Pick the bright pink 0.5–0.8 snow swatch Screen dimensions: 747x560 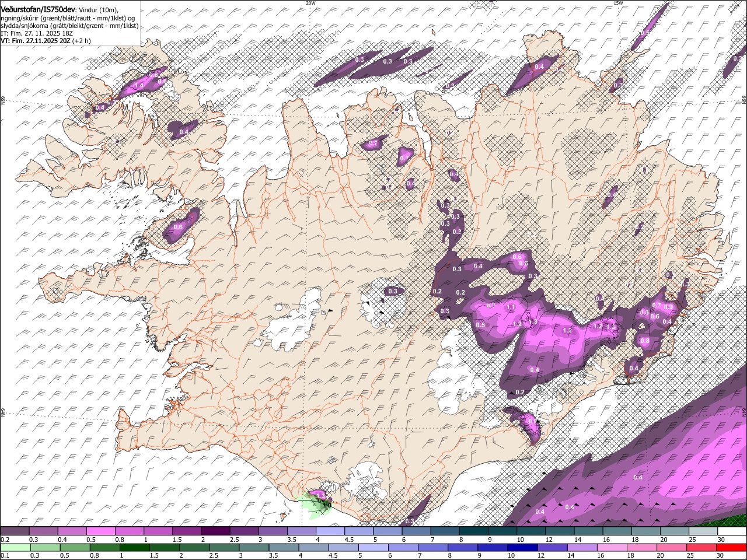pos(100,531)
